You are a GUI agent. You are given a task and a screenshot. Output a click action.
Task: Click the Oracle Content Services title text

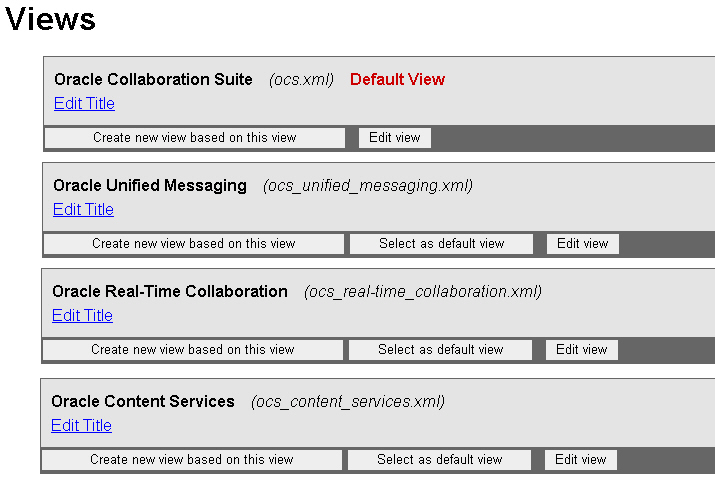143,401
